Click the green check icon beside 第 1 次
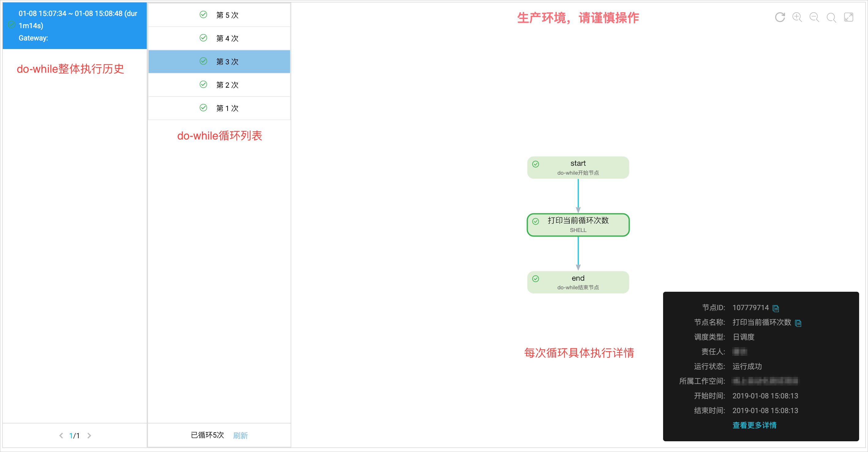Screen dimensions: 868x452 [203, 108]
